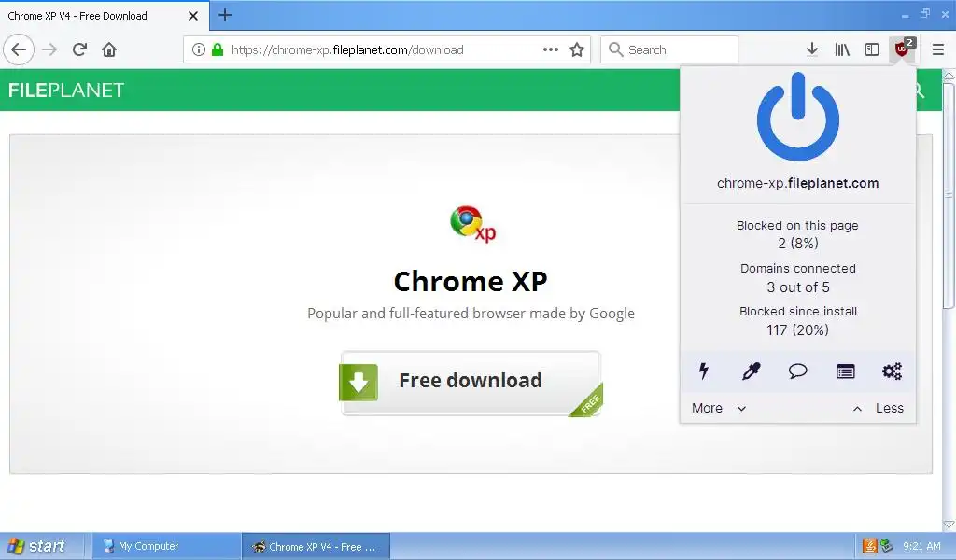The image size is (956, 560).
Task: Open Library bookshelf icon
Action: click(842, 49)
